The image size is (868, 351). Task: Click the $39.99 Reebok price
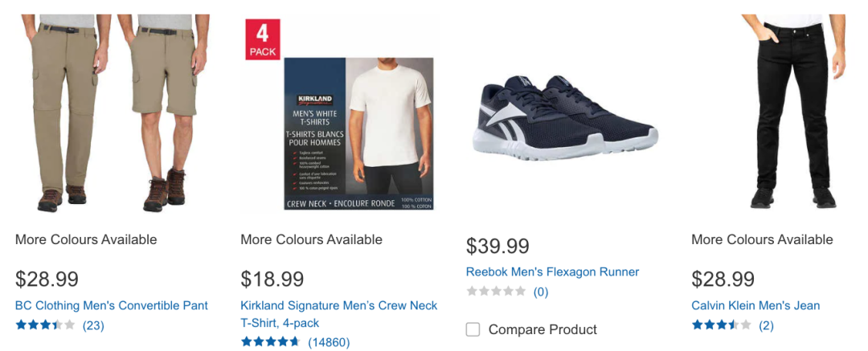click(497, 246)
